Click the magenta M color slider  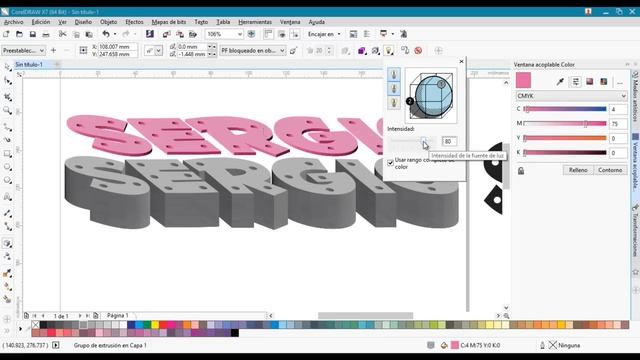[x=565, y=123]
